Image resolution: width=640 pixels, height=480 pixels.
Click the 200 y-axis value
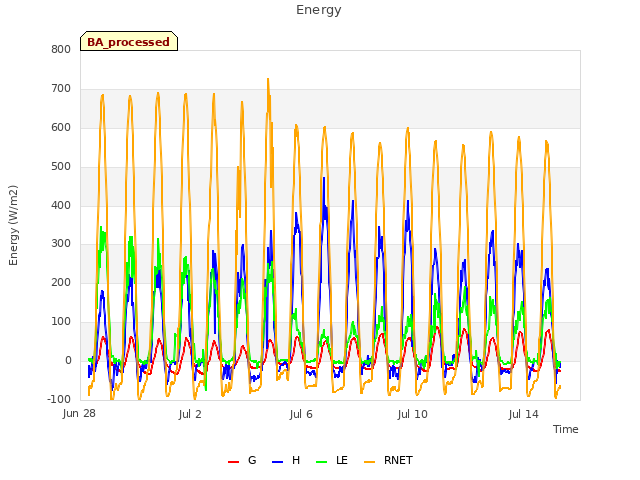pos(61,283)
